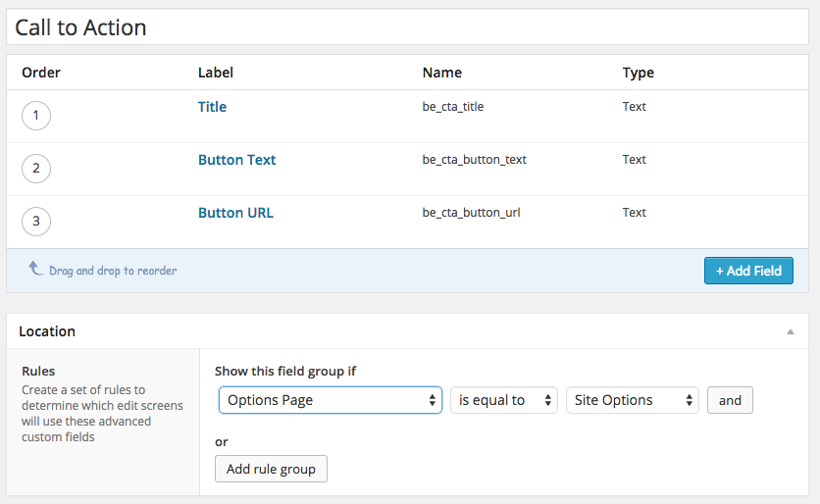The height and width of the screenshot is (504, 820).
Task: Open the Title field label link
Action: tap(212, 107)
